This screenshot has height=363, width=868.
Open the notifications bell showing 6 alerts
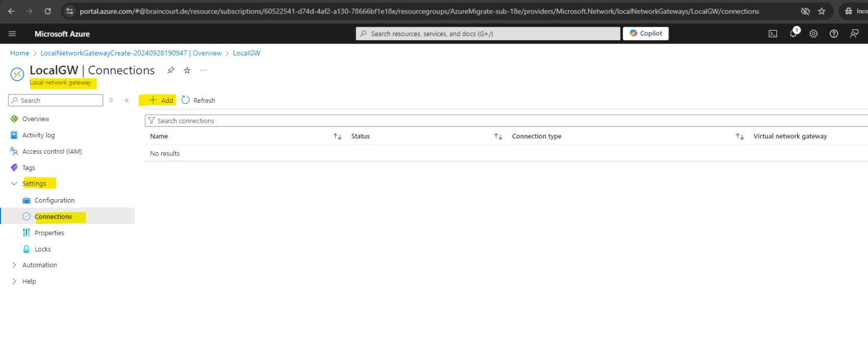point(793,34)
